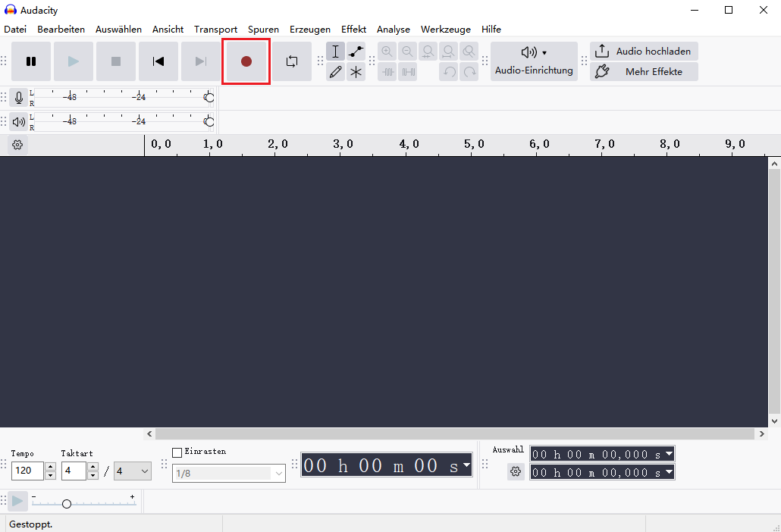Start playback with the Play button
This screenshot has height=532, width=781.
click(74, 61)
